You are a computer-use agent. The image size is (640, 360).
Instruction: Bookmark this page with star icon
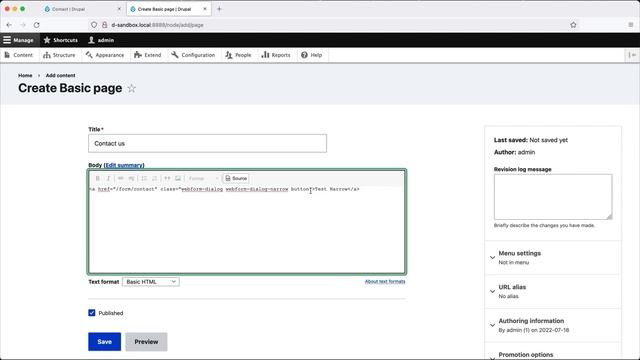coord(573,25)
